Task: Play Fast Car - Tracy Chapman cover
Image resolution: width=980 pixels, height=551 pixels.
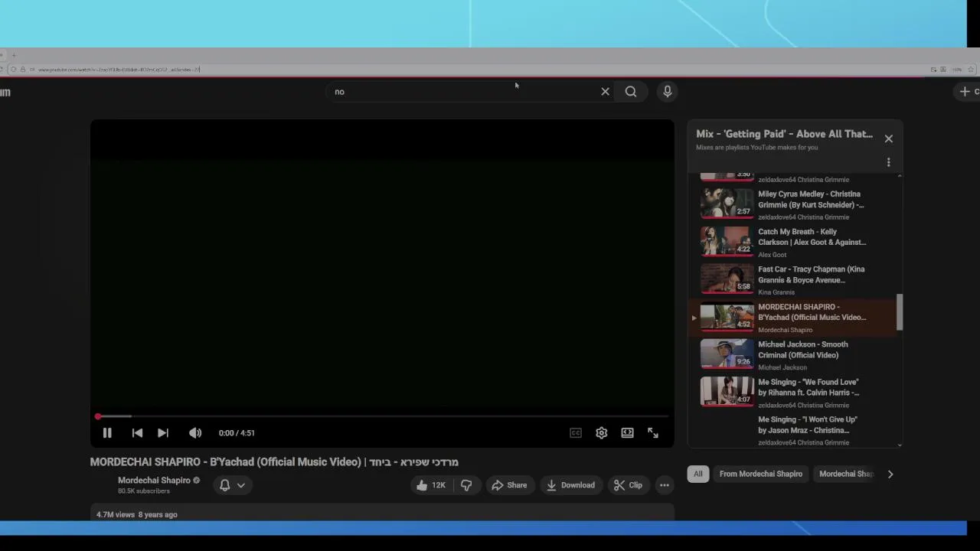Action: 811,275
